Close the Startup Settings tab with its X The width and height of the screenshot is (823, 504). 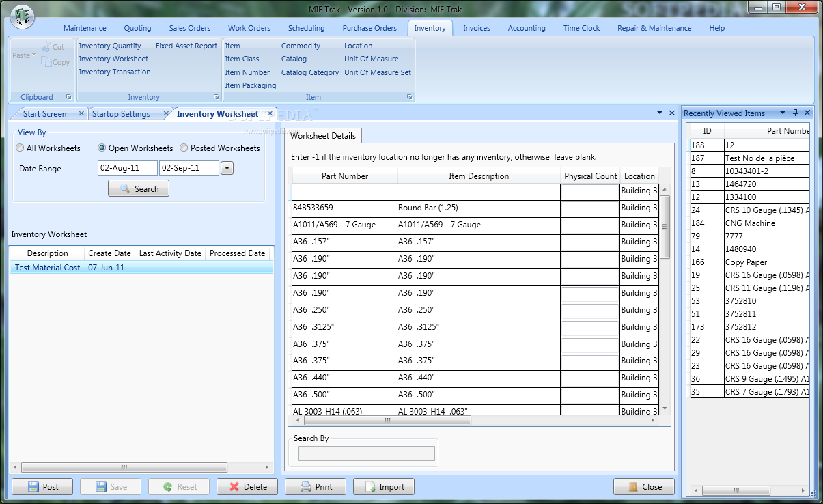click(x=165, y=114)
